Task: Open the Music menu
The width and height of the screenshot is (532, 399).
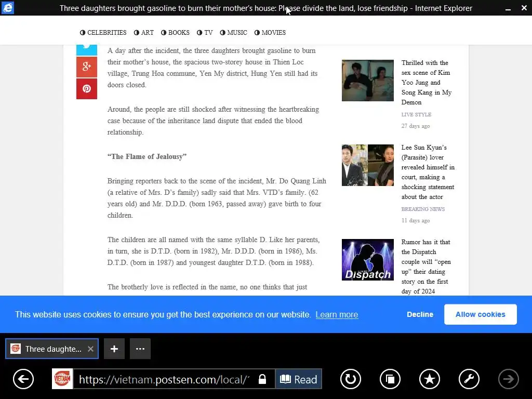Action: tap(233, 33)
